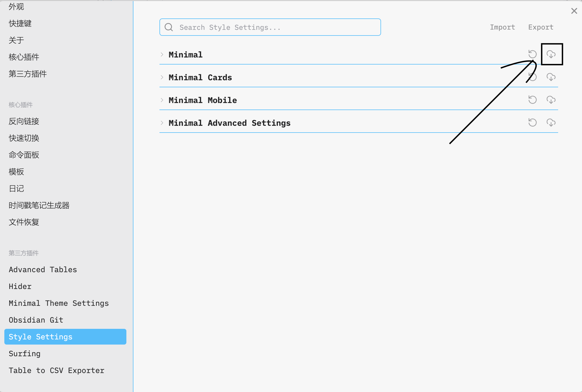The image size is (582, 392).
Task: Click the export cloud icon for Minimal
Action: click(551, 54)
